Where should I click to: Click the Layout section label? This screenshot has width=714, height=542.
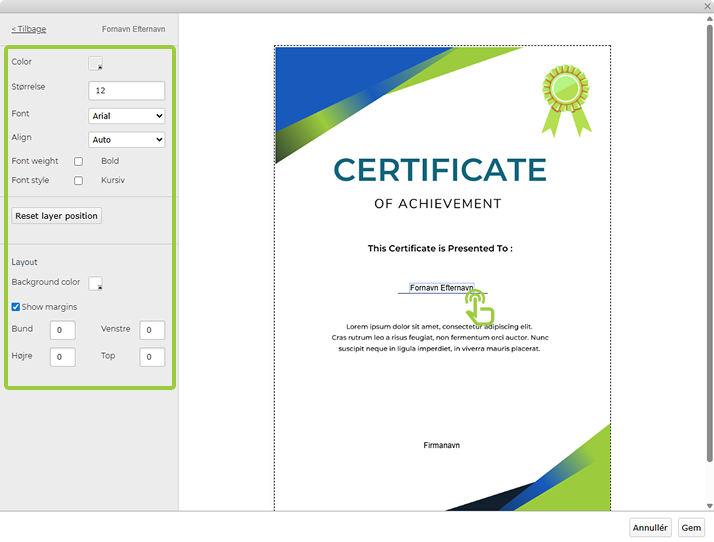[24, 262]
